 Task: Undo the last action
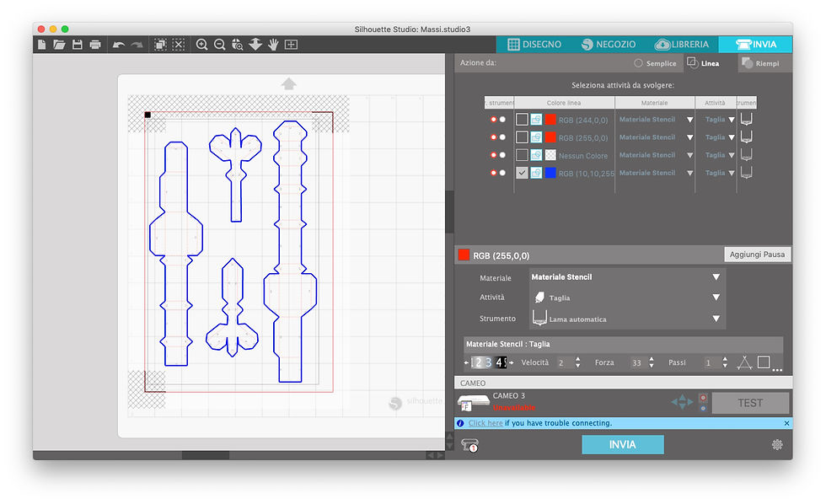(119, 45)
